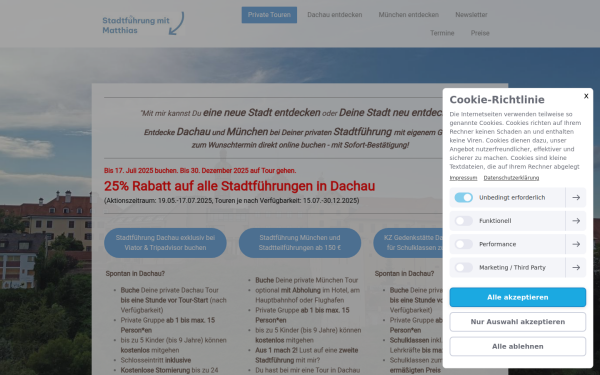Screen dimensions: 600x375
Task: Enable the Funktionell cookie switch
Action: pos(463,221)
